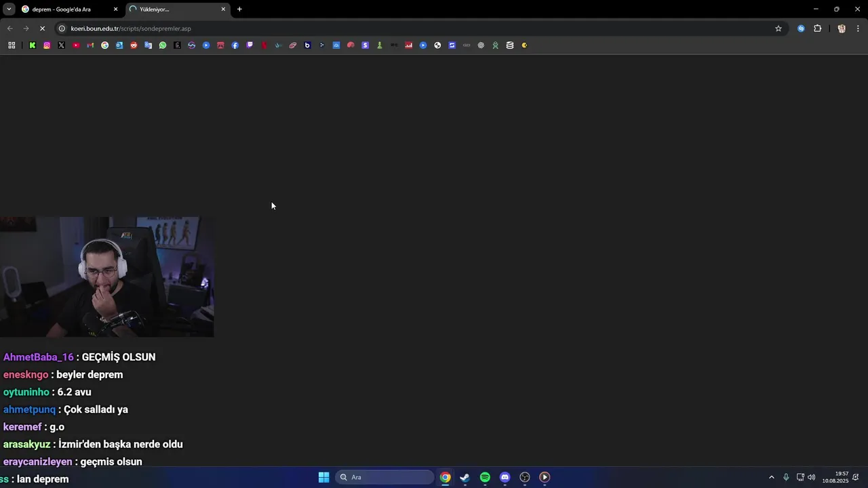Bookmark this page with the star icon

coord(778,28)
